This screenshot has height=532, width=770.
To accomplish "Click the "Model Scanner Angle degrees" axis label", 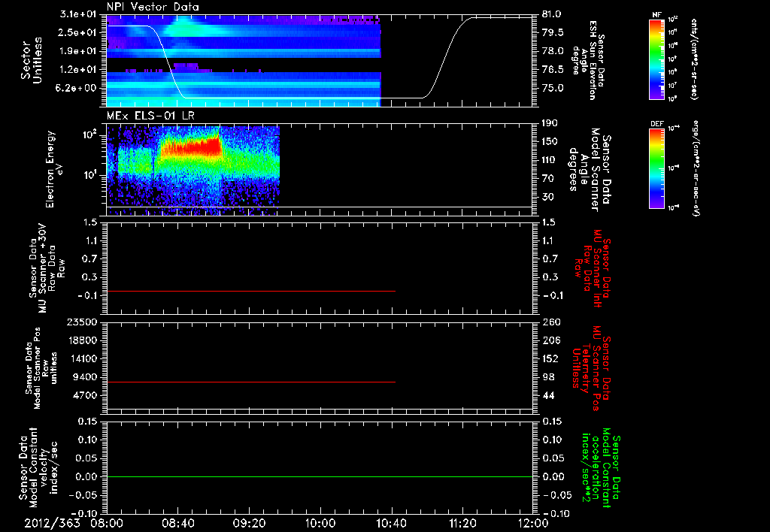I will 591,170.
